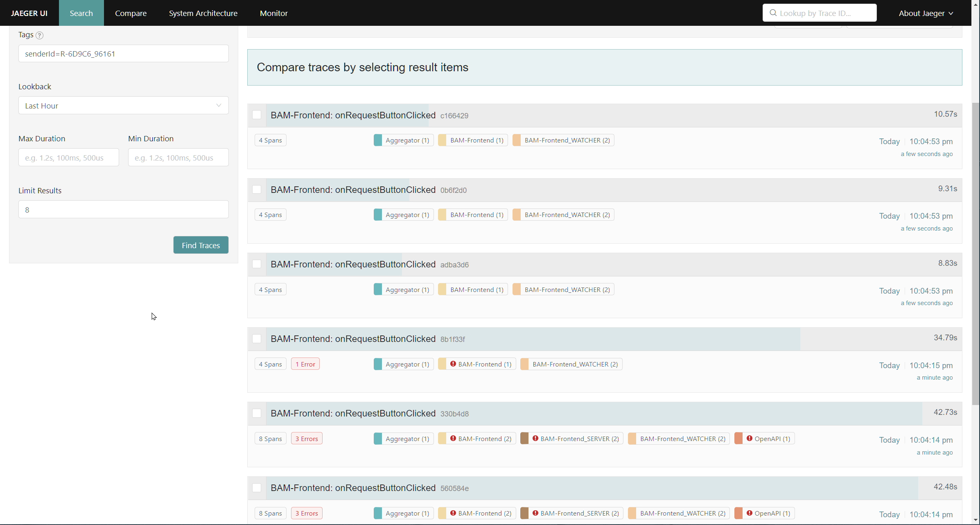Click the 1 Error badge in trace 8b1f33f
Viewport: 980px width, 525px height.
[x=305, y=364]
